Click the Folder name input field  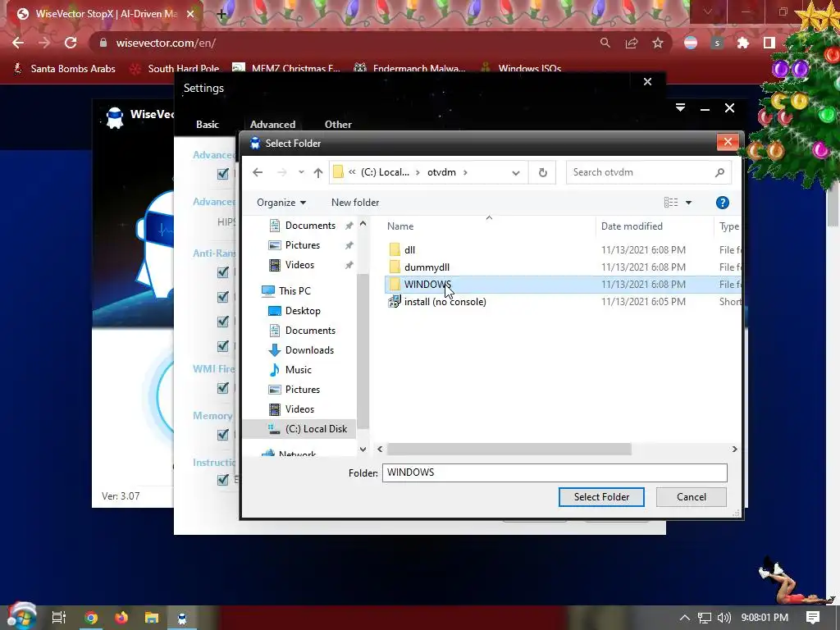(555, 472)
